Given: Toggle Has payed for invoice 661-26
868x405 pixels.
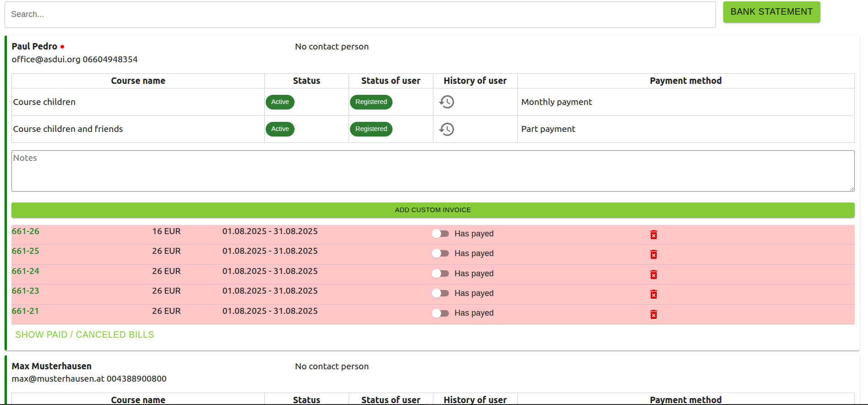Looking at the screenshot, I should tap(440, 234).
